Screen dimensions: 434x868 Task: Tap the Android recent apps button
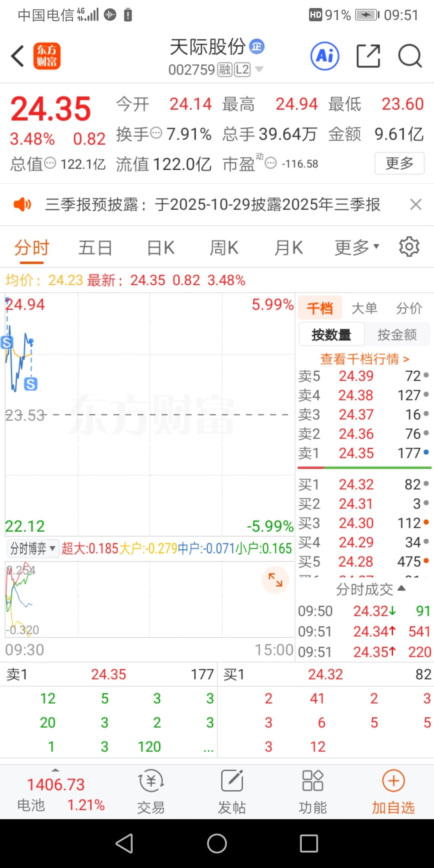tap(309, 843)
